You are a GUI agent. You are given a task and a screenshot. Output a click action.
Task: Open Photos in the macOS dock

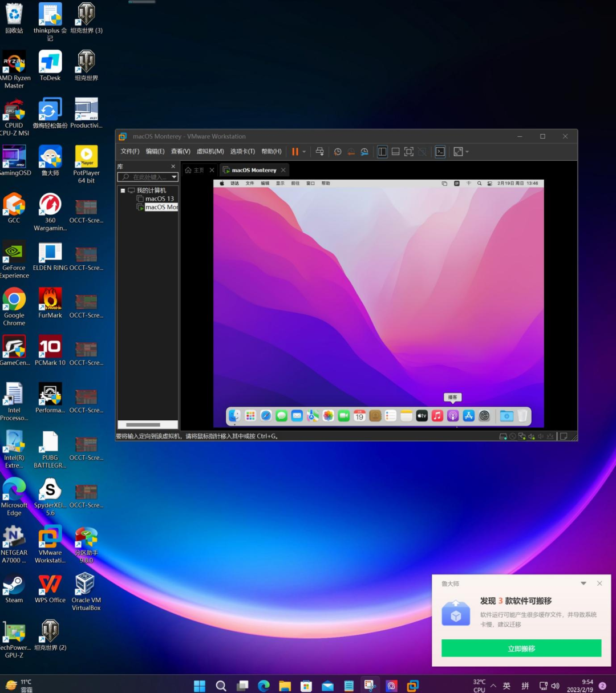pyautogui.click(x=328, y=416)
